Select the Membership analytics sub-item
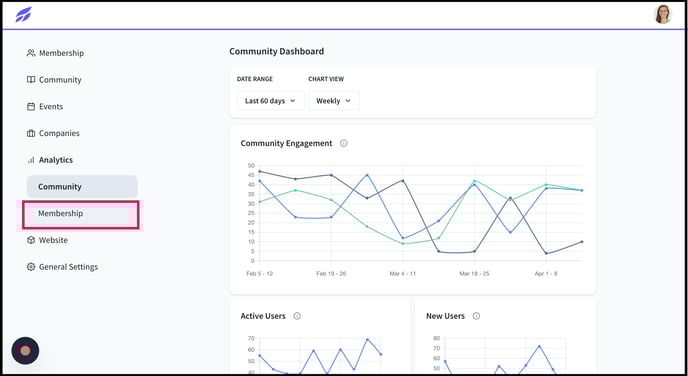Image resolution: width=688 pixels, height=376 pixels. (x=82, y=214)
